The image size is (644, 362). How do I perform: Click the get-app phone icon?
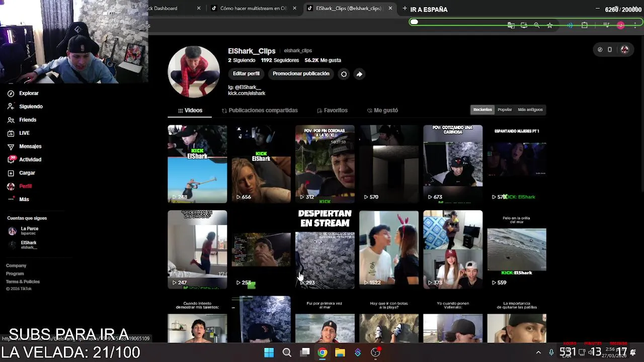pos(610,50)
